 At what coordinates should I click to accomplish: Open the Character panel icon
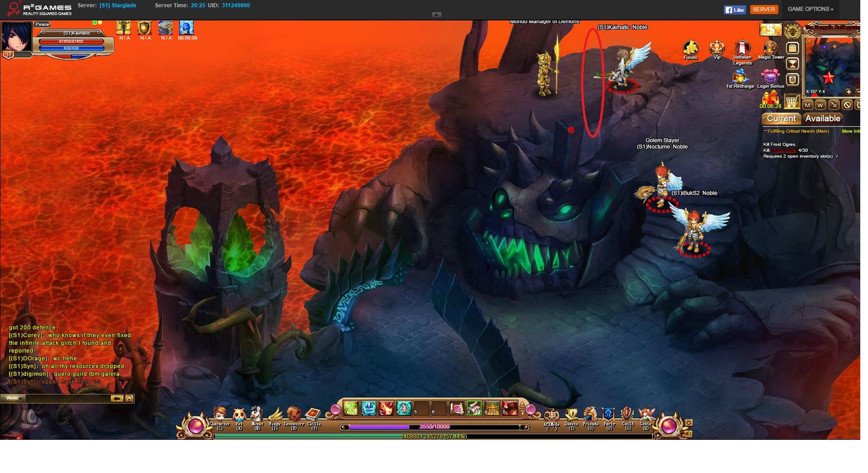click(220, 415)
